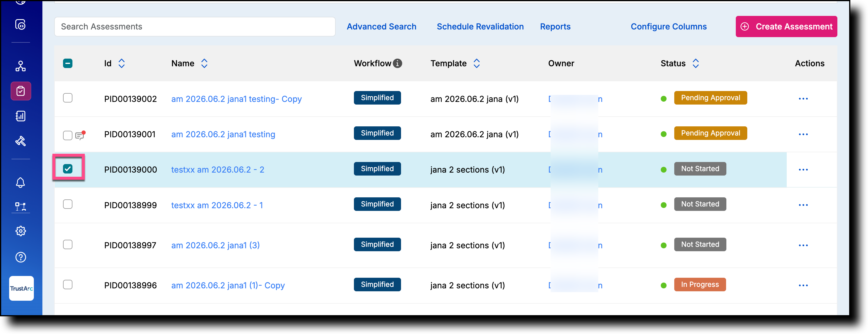This screenshot has height=334, width=868.
Task: Click Not Started badge for PID00138997
Action: 700,244
